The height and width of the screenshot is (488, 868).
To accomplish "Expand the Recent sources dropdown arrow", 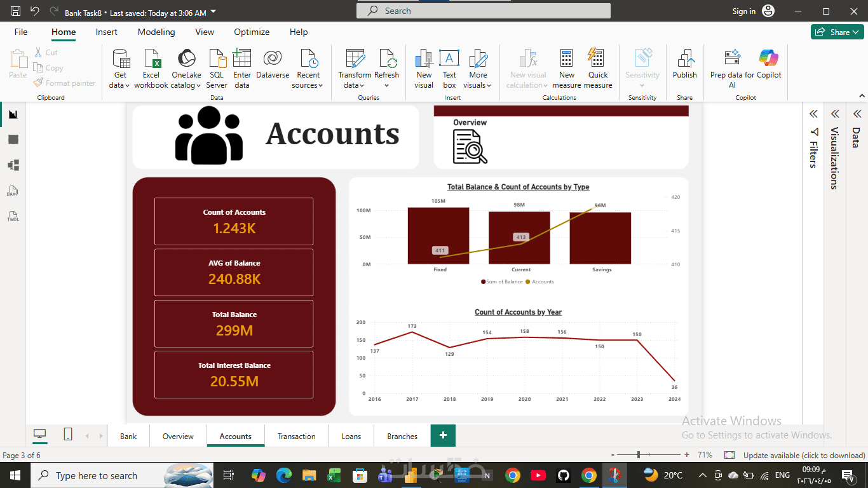I will click(x=320, y=86).
